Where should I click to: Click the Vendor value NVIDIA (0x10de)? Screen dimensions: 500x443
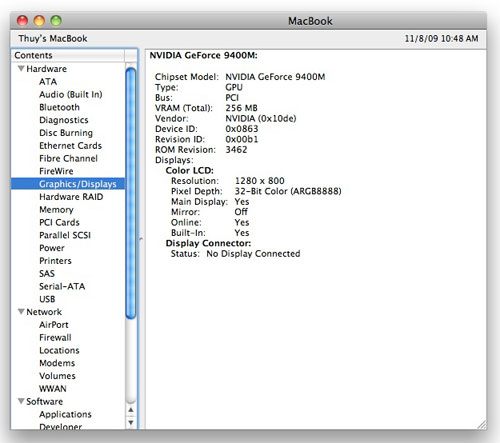(261, 118)
